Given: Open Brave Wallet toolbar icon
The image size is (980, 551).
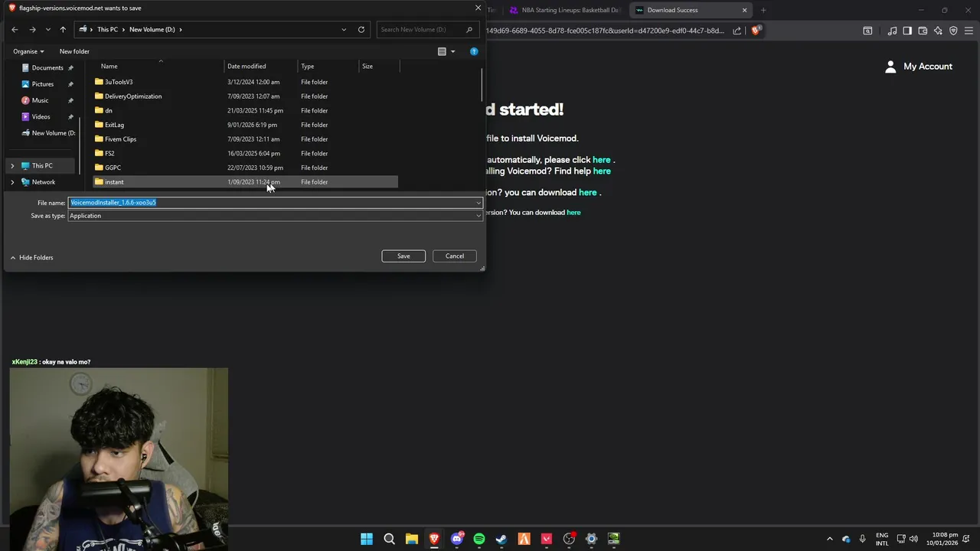Looking at the screenshot, I should coord(923,31).
